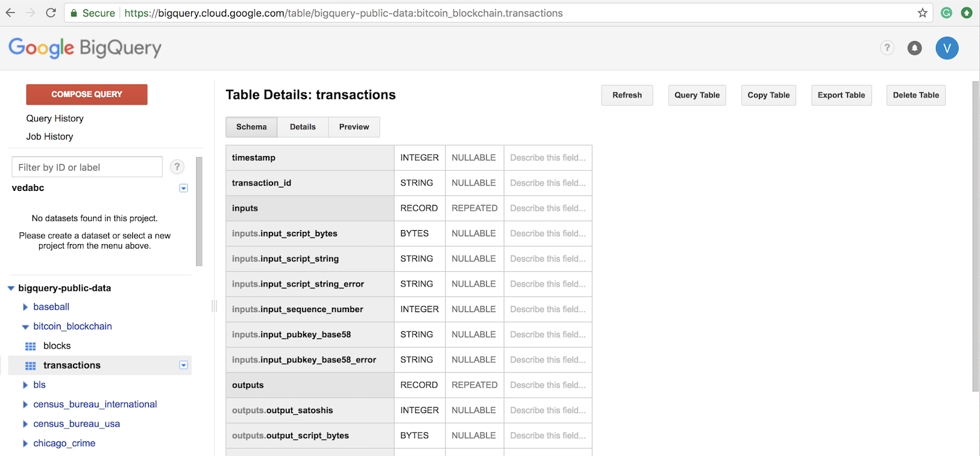Click the browser address bar URL
Viewport: 980px width, 456px height.
(344, 13)
